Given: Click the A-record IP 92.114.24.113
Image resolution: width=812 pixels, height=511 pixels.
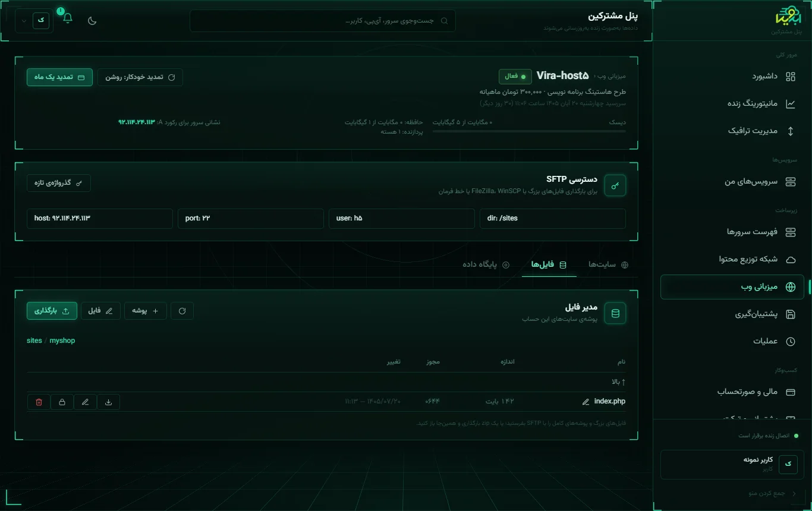Looking at the screenshot, I should click(x=137, y=122).
